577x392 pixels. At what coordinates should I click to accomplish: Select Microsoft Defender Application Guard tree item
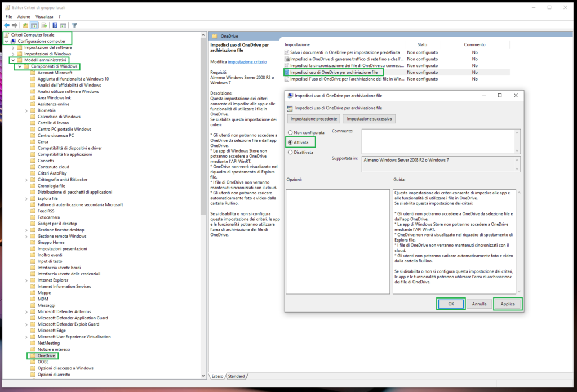pyautogui.click(x=73, y=318)
